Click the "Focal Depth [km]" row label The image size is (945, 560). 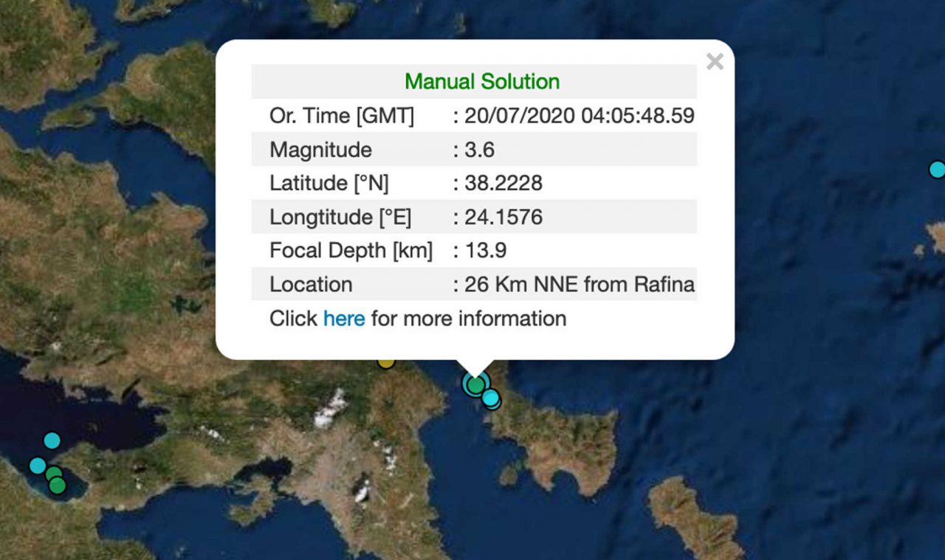pyautogui.click(x=351, y=251)
